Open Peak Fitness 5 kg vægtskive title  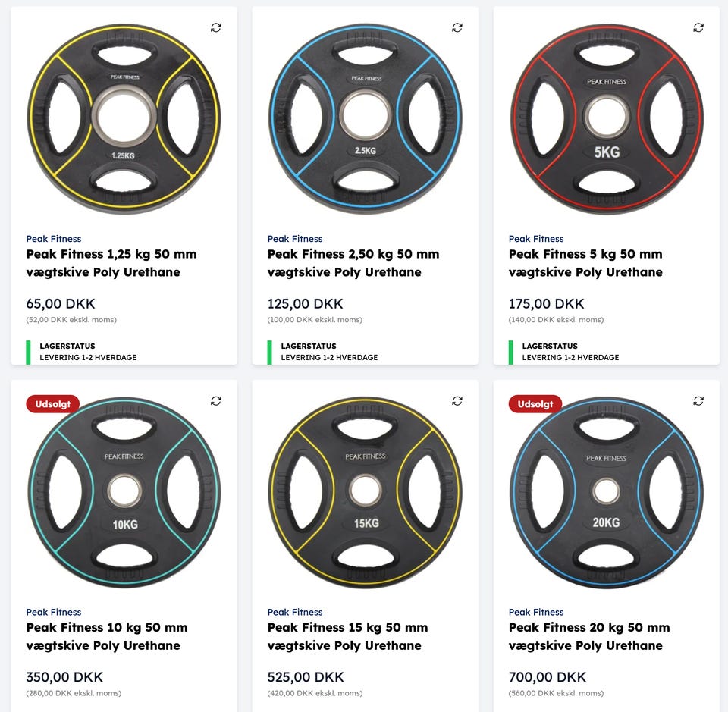point(585,263)
